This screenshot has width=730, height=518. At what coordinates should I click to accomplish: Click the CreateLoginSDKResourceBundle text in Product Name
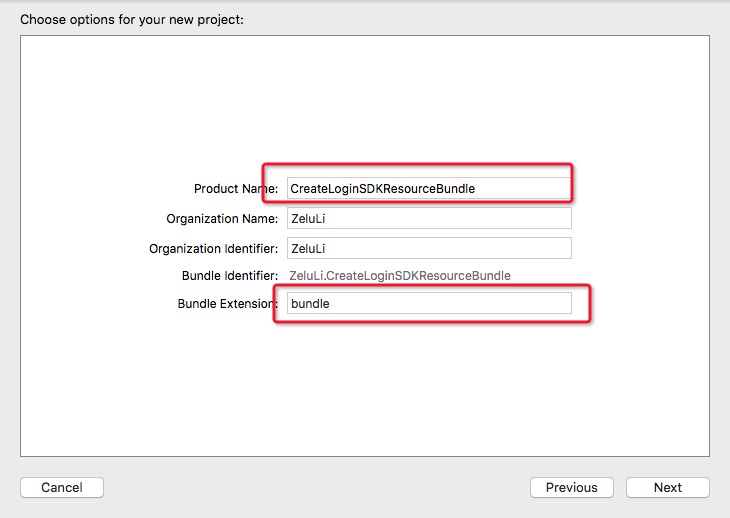pos(382,188)
